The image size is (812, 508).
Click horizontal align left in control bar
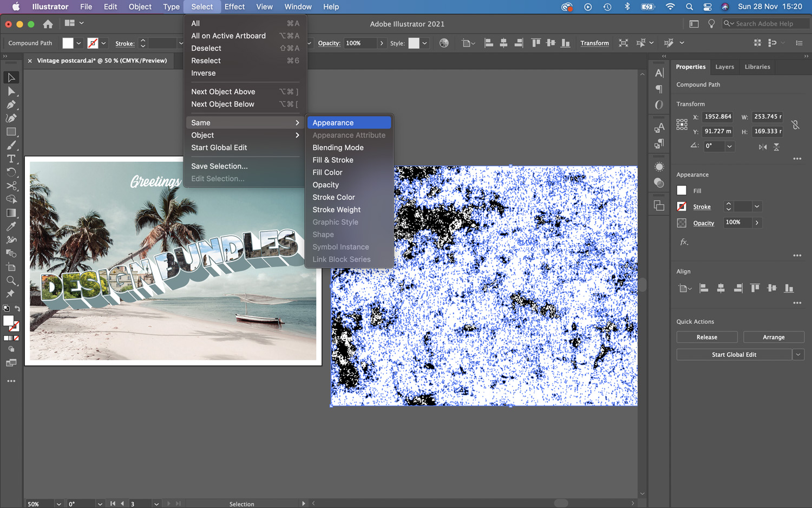click(488, 43)
